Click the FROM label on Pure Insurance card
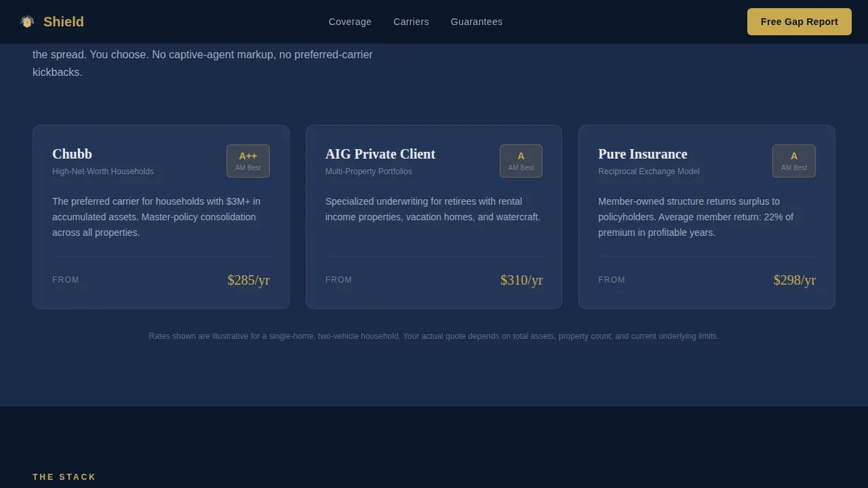868x488 pixels. tap(612, 280)
